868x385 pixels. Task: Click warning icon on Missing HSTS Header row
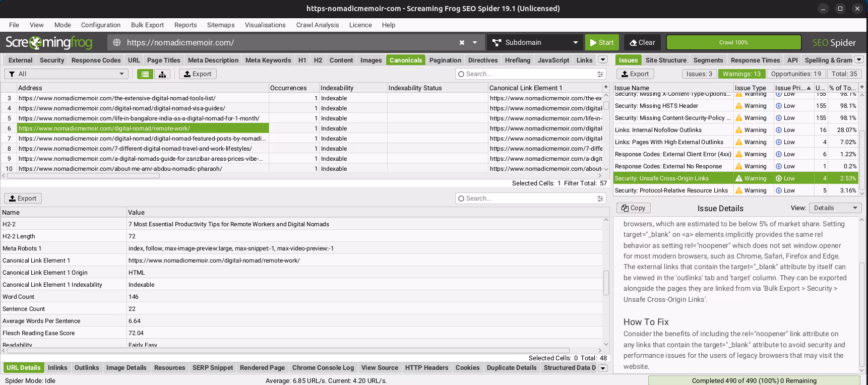point(739,106)
